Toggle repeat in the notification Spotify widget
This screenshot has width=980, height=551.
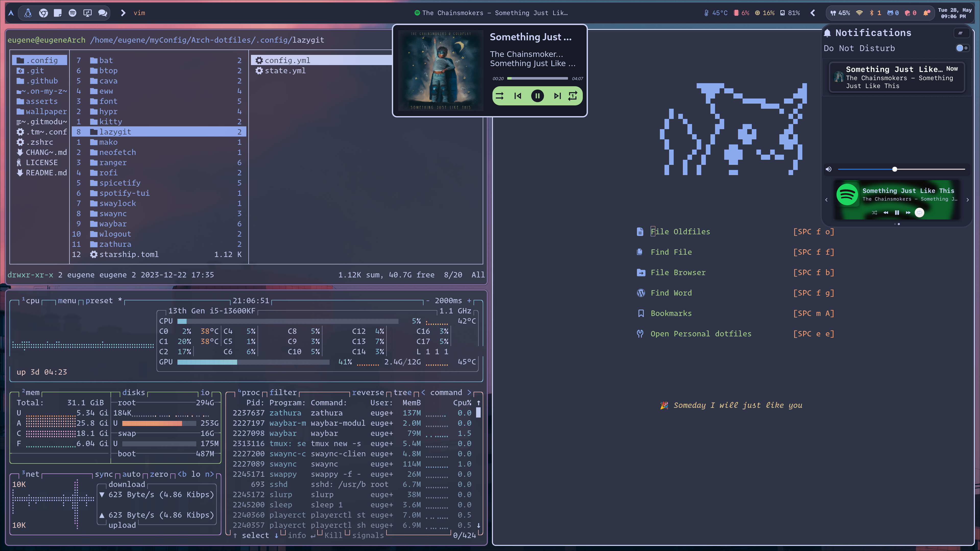click(919, 213)
